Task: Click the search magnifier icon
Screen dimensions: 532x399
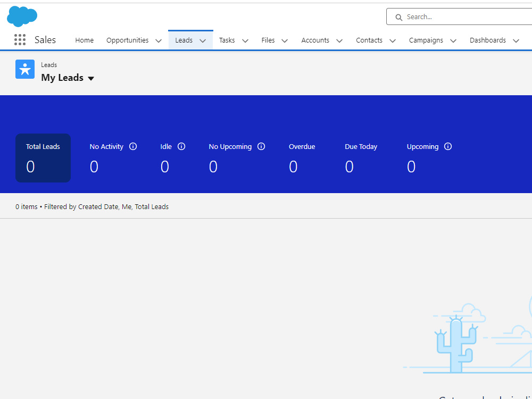Action: pyautogui.click(x=398, y=18)
